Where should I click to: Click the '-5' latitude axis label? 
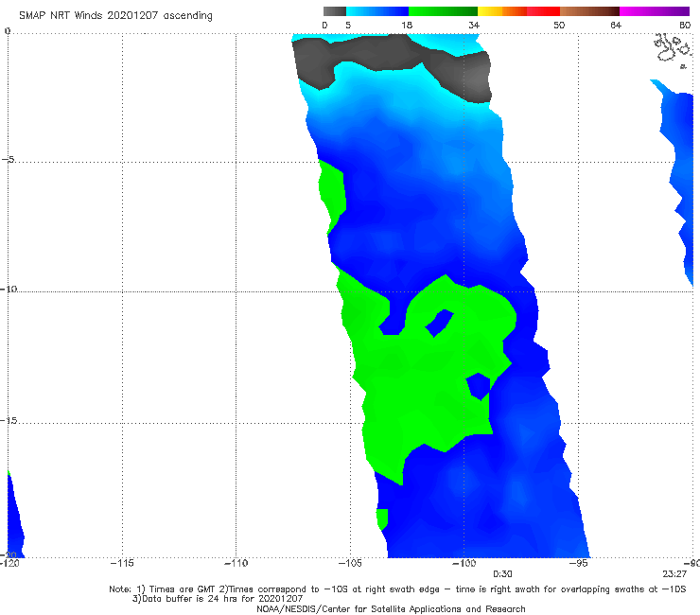(8, 159)
